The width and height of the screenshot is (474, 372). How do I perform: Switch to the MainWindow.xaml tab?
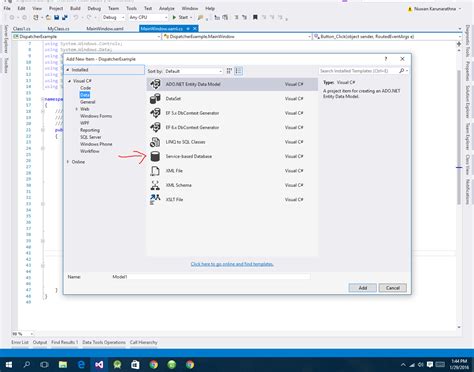pyautogui.click(x=105, y=29)
